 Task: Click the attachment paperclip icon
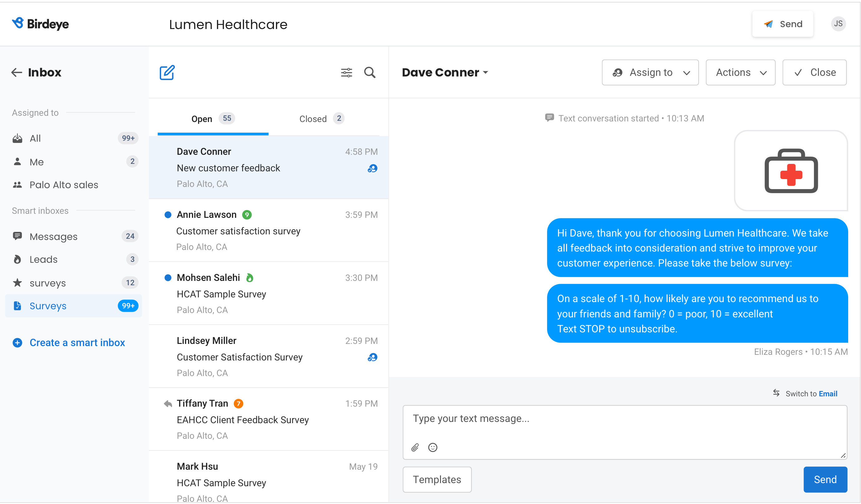click(x=415, y=448)
